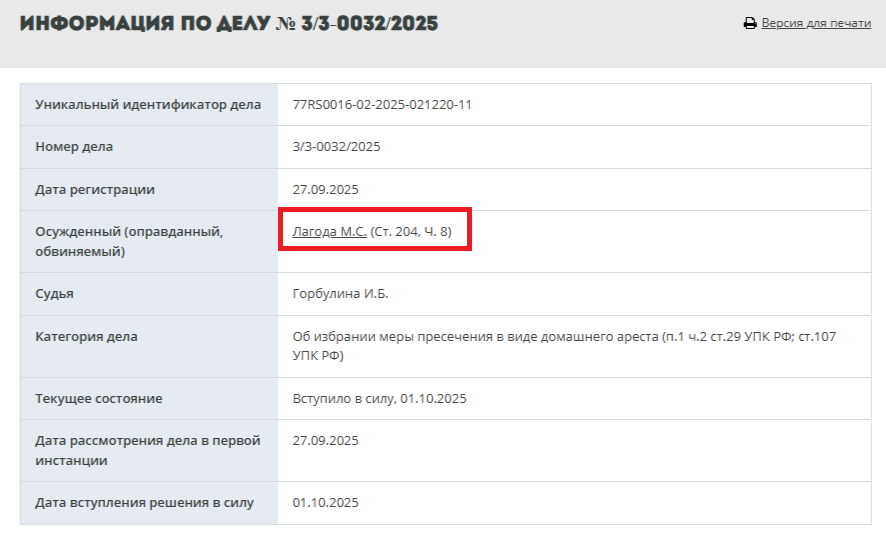Select the "Номер дела" label cell

tap(74, 147)
